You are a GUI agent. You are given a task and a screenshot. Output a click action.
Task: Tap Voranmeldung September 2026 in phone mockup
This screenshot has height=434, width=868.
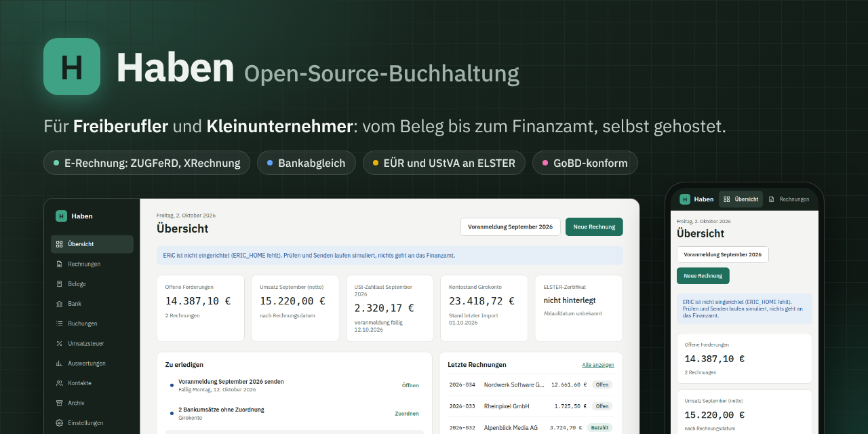(723, 255)
